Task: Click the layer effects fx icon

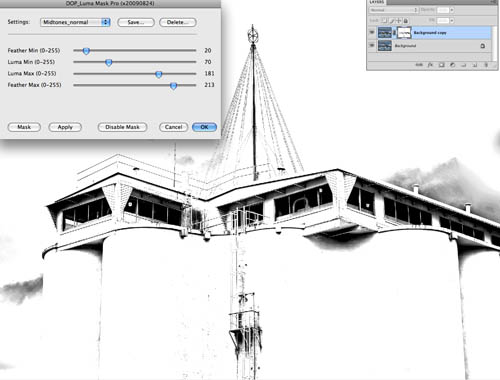Action: coord(430,65)
